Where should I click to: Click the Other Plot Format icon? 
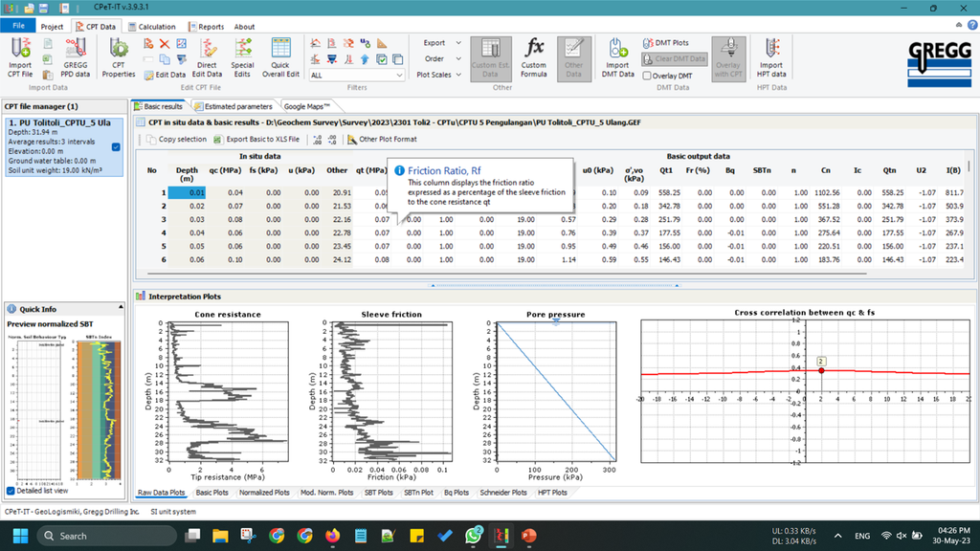tap(352, 140)
